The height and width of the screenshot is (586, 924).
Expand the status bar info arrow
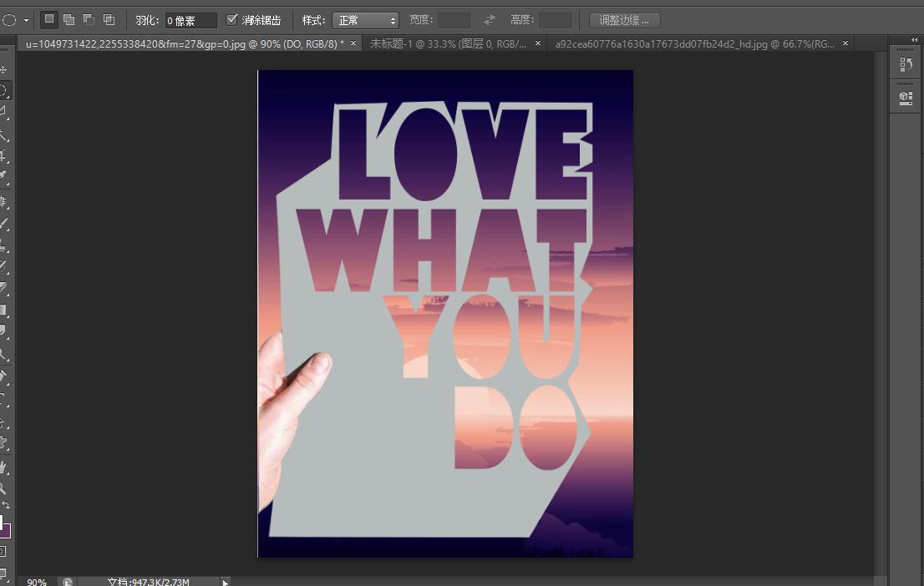225,583
